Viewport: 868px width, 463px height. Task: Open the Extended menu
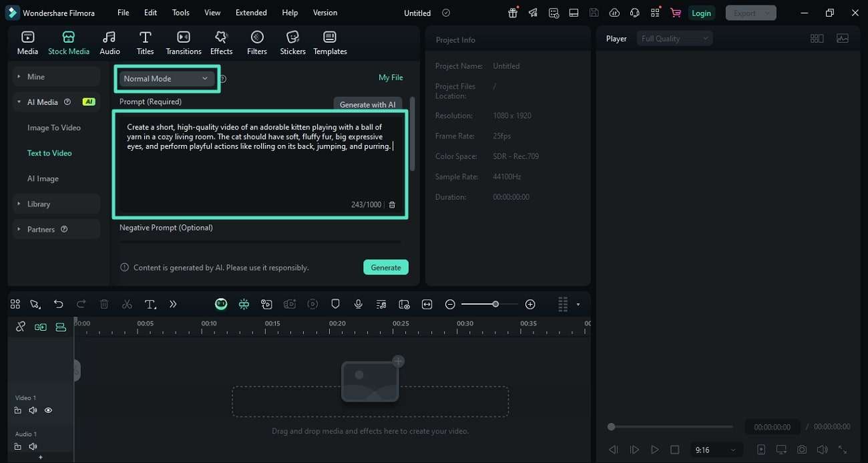[x=251, y=13]
